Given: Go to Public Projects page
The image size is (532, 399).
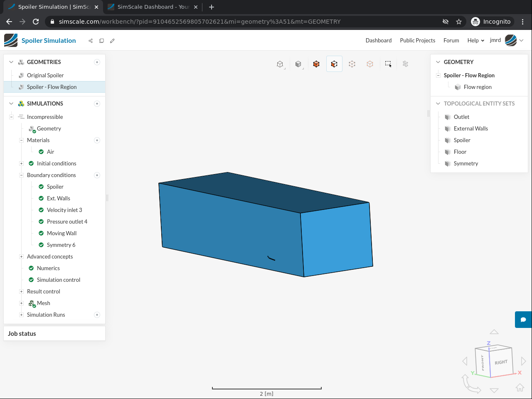Looking at the screenshot, I should [417, 40].
